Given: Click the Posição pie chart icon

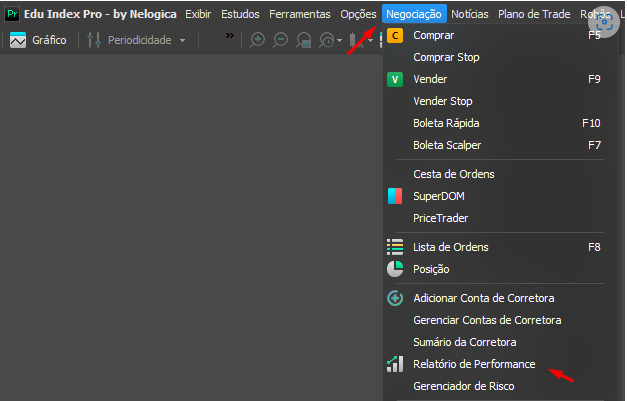Looking at the screenshot, I should (395, 269).
